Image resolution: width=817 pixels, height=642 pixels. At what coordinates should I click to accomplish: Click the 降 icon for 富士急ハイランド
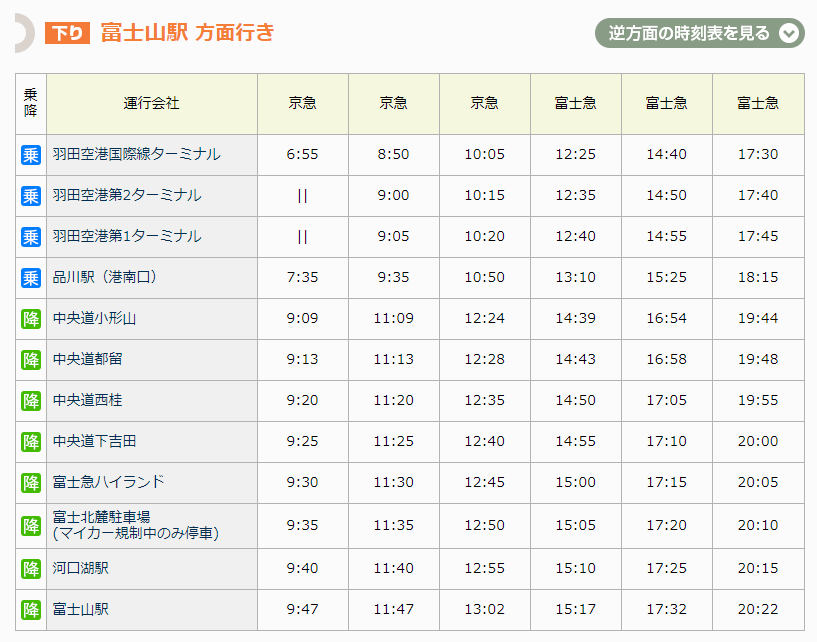click(x=31, y=483)
